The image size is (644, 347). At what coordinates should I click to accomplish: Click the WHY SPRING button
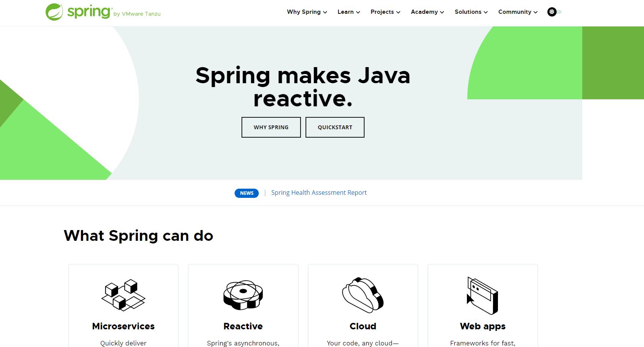point(271,127)
